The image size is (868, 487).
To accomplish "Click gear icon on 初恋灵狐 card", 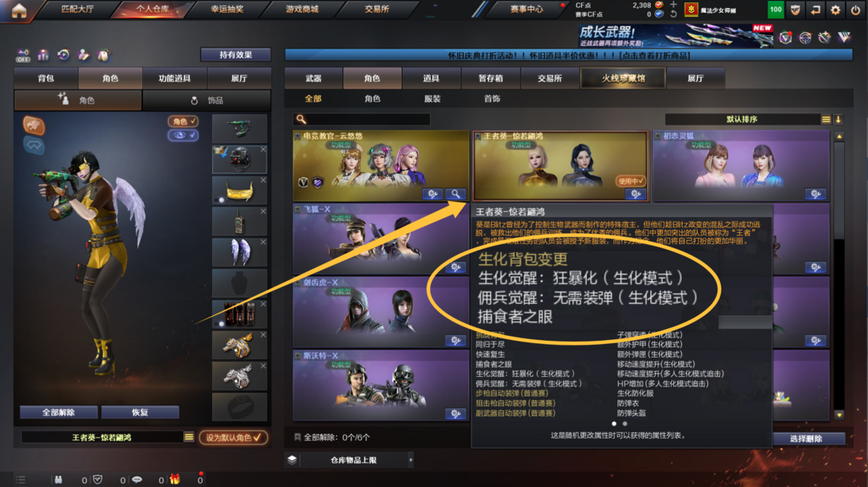I will (x=816, y=194).
